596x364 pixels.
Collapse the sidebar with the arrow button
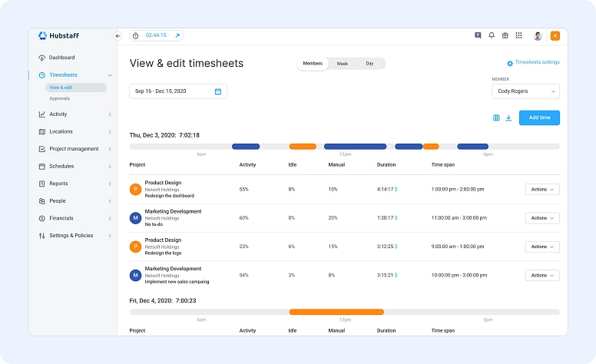(118, 35)
